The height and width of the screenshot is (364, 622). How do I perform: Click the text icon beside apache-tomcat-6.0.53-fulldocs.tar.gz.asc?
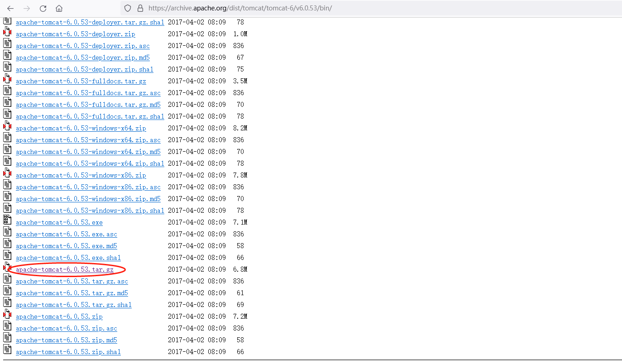click(x=7, y=91)
